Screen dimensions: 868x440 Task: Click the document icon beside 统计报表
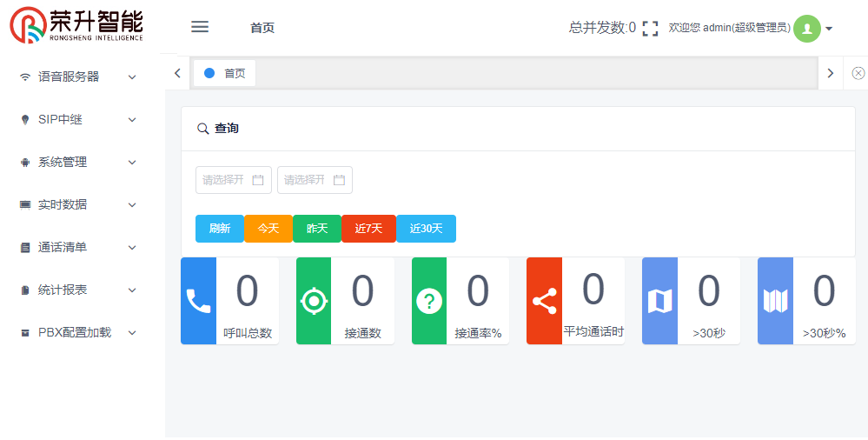[25, 290]
